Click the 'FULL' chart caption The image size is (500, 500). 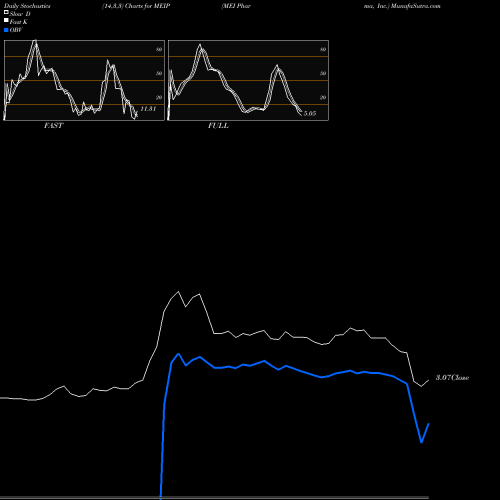(218, 126)
